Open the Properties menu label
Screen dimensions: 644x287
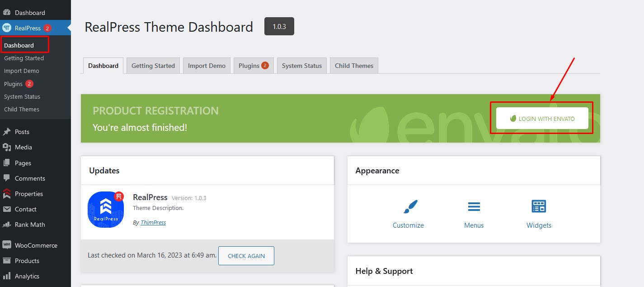click(29, 194)
